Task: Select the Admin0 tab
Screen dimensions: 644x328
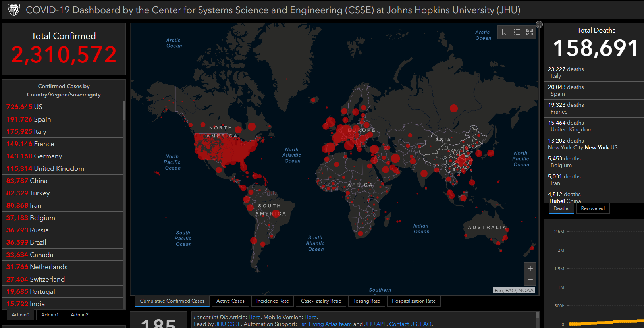Action: (x=21, y=315)
